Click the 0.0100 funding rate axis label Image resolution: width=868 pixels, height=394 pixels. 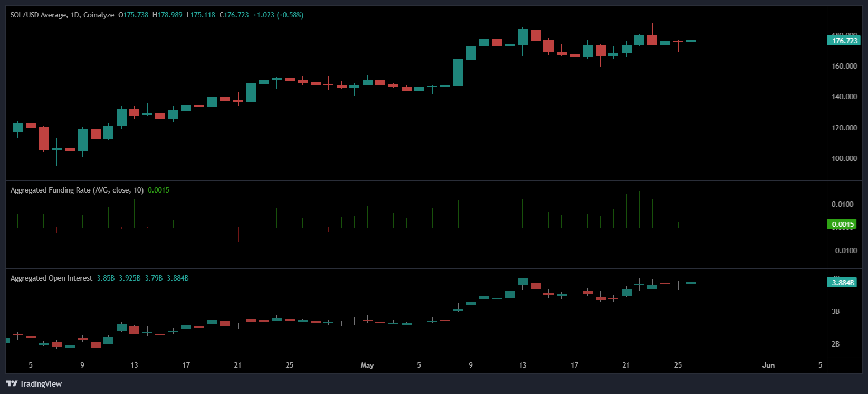click(842, 204)
